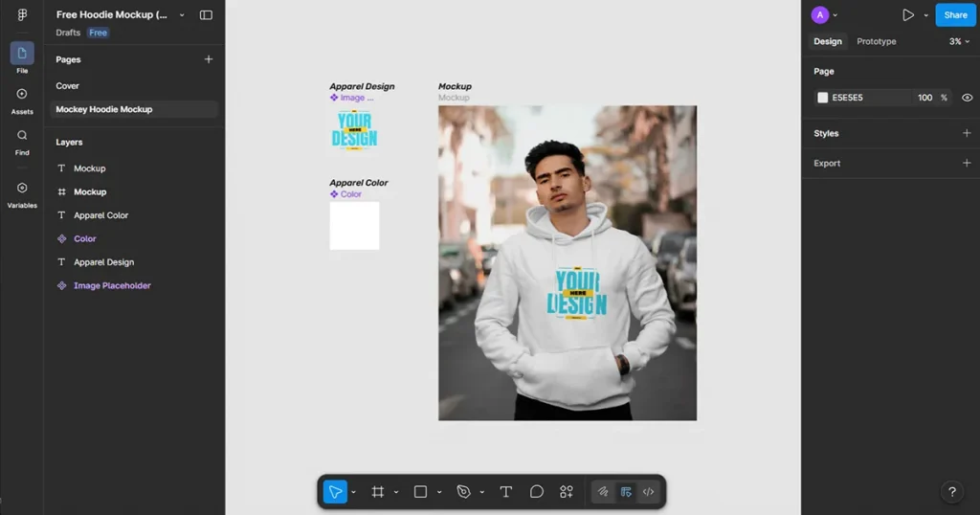
Task: Select the Comment tool in toolbar
Action: point(536,492)
